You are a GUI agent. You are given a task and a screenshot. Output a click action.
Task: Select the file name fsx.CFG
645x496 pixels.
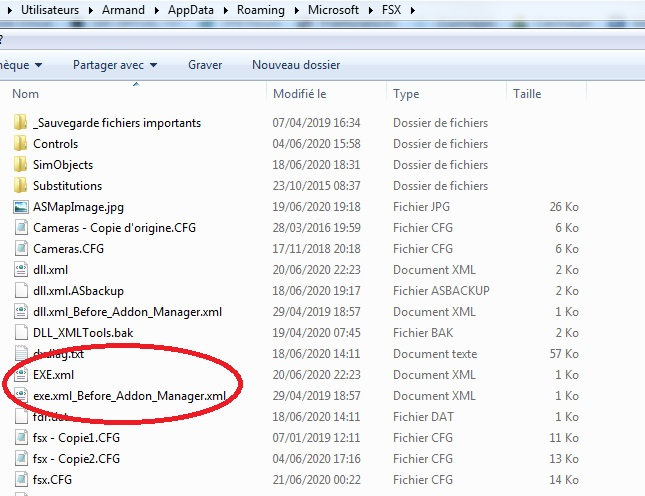pos(52,480)
